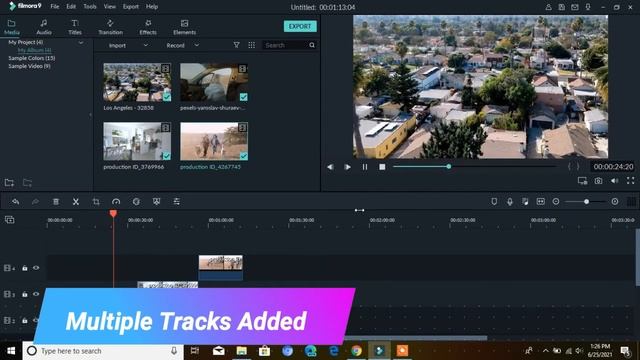Lock track 2 with the padlock
Viewport: 640px width, 360px height.
click(24, 321)
